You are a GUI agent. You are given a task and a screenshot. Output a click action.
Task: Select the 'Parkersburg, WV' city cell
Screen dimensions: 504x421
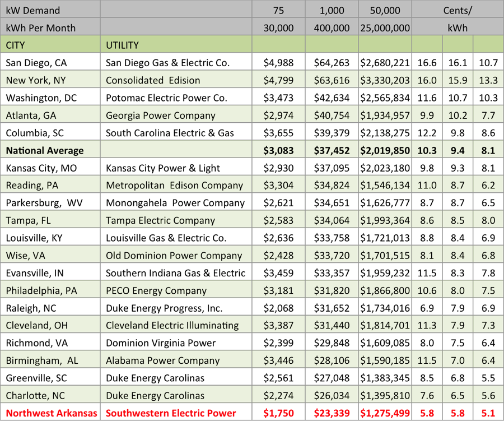click(x=50, y=202)
